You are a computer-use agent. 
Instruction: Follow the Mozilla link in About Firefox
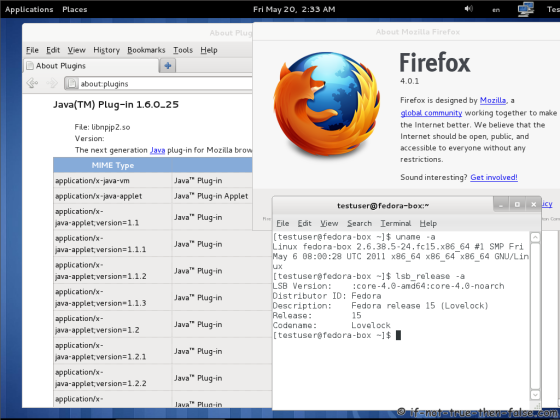coord(493,100)
